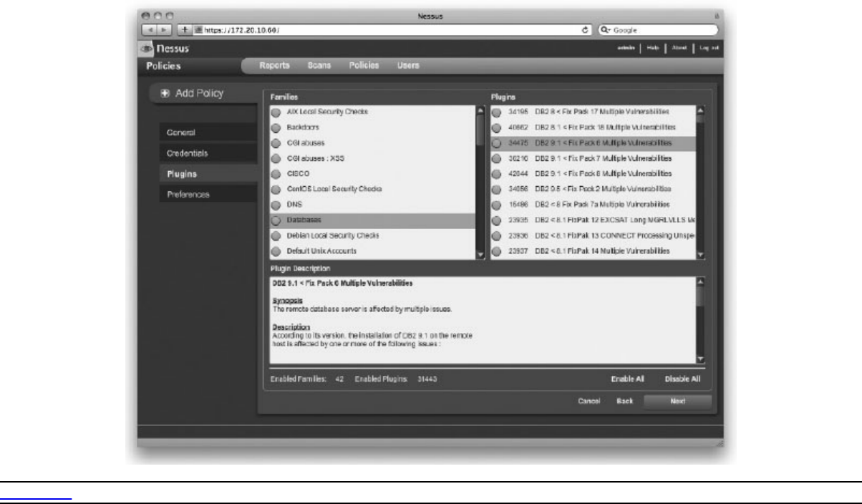
Task: Toggle the AIX Local Security Checks family indicator
Action: (275, 112)
